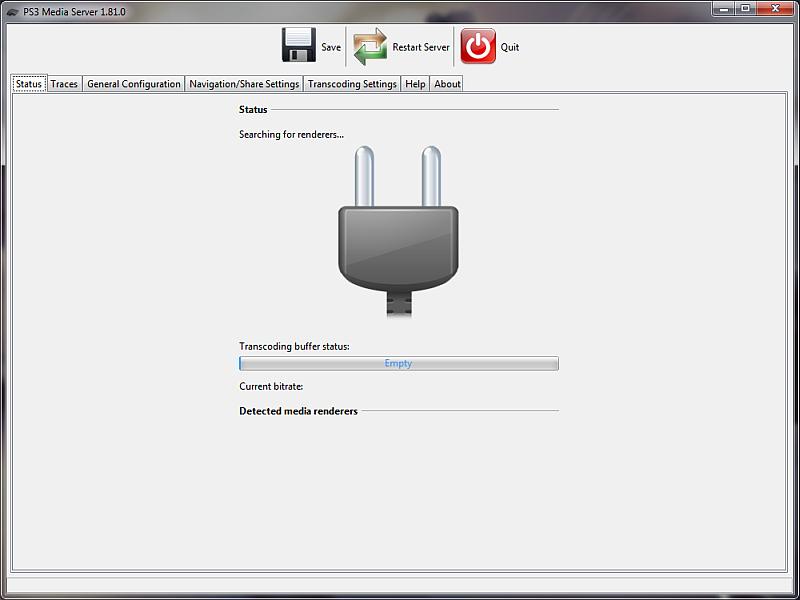Click the floppy disk Save icon
The height and width of the screenshot is (600, 800).
tap(299, 45)
